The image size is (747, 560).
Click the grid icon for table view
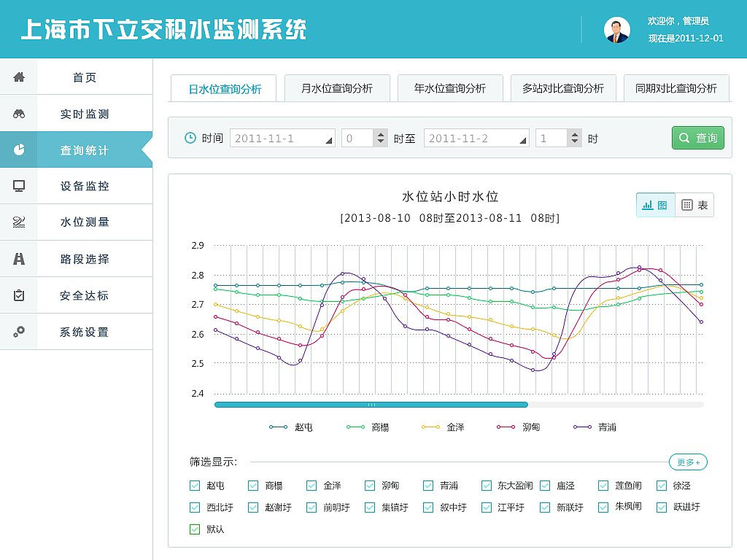(686, 205)
